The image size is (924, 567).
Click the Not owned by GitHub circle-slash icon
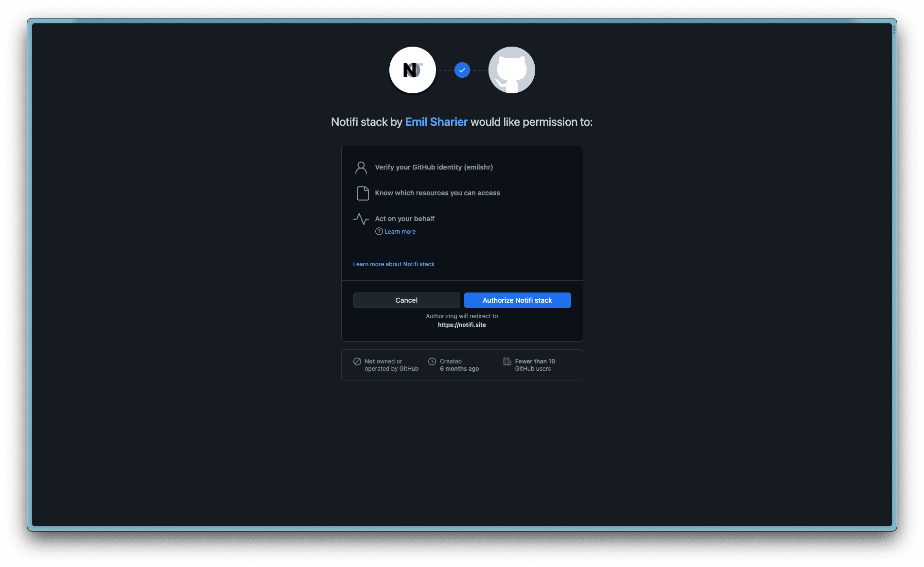coord(357,361)
